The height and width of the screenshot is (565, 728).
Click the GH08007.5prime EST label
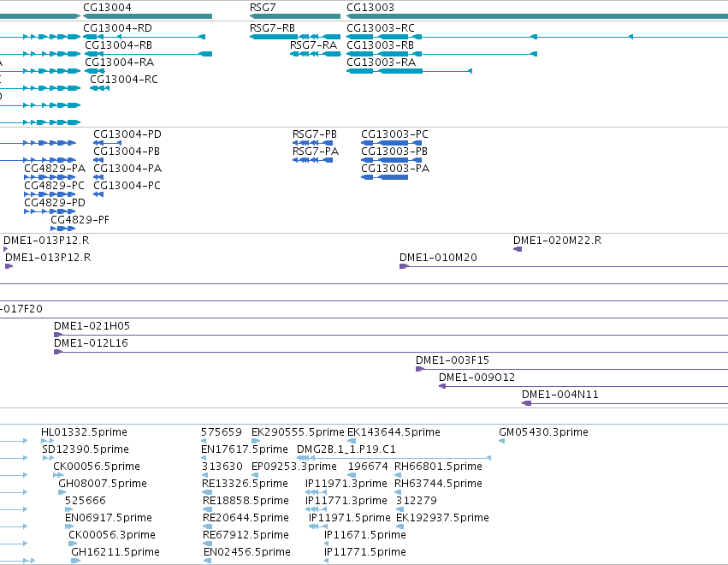tap(103, 484)
